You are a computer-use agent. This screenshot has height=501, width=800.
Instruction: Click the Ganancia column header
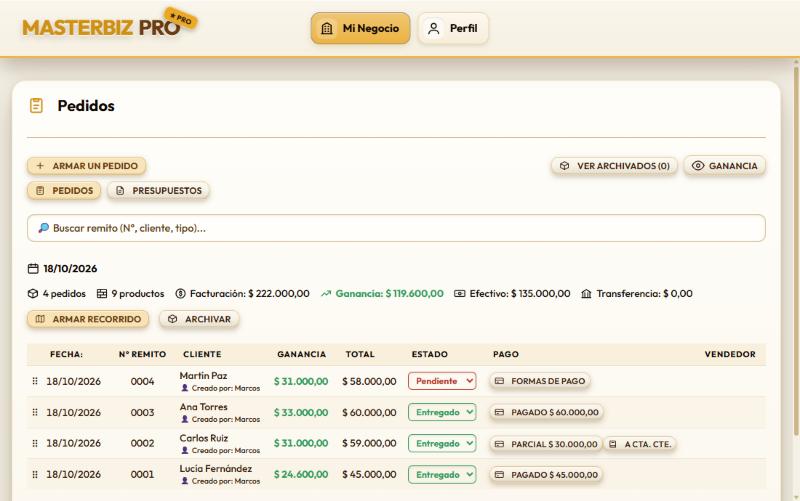point(302,354)
